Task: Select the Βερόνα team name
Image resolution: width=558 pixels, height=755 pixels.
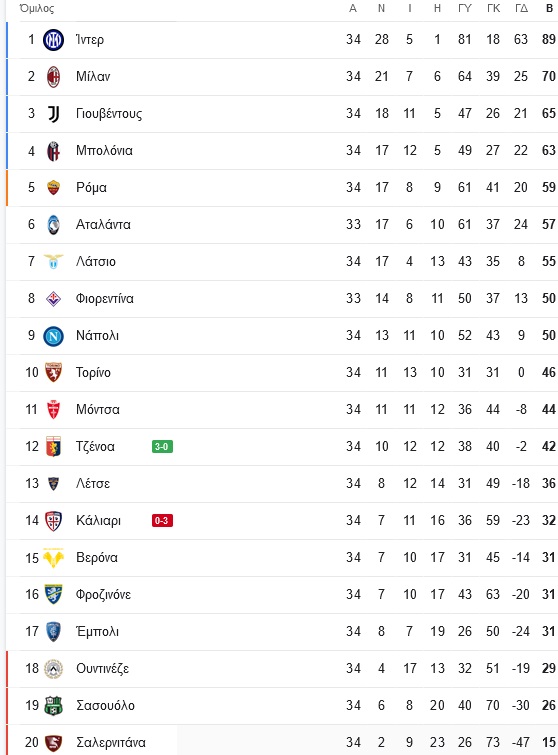Action: click(x=97, y=558)
